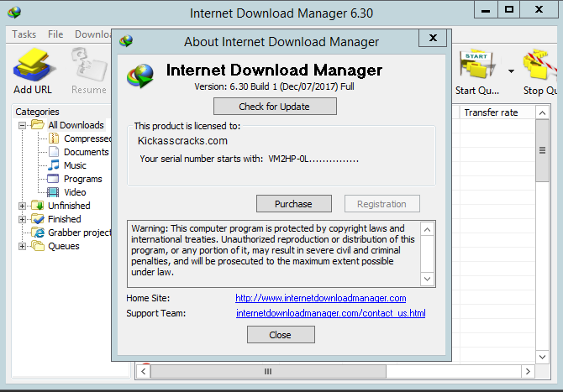563x392 pixels.
Task: Click the Purchase button
Action: tap(294, 204)
